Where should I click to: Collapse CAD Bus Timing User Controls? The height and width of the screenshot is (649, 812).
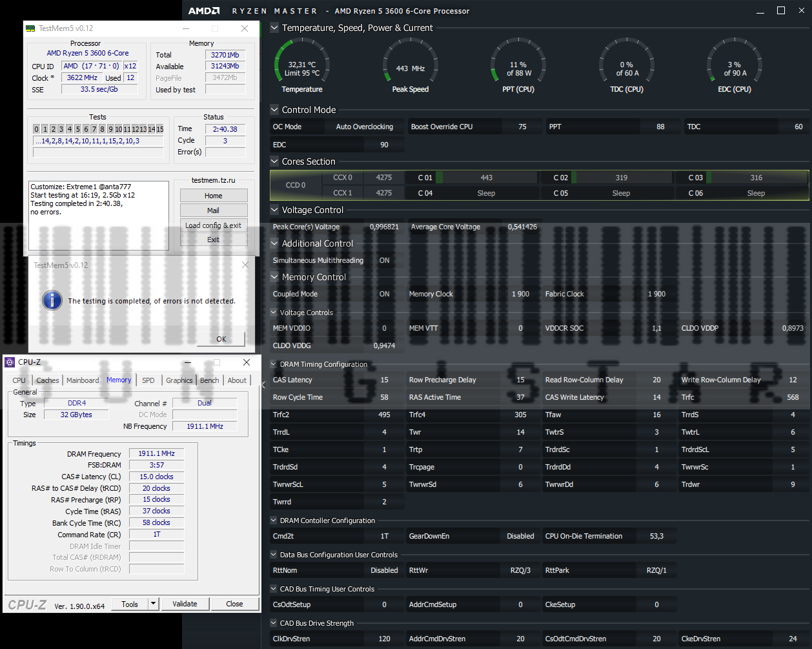pyautogui.click(x=274, y=589)
